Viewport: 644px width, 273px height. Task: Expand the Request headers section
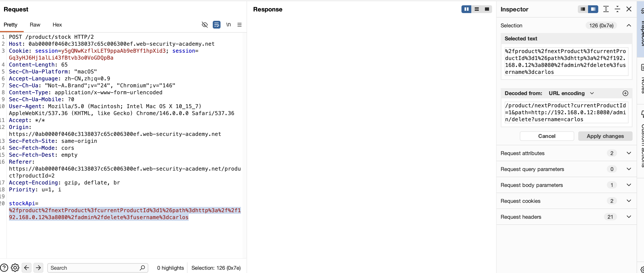point(628,217)
